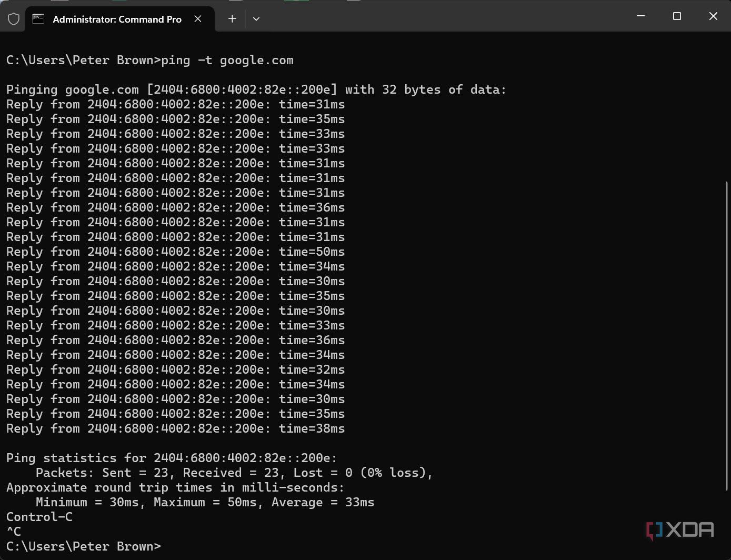Open a new tab with the plus button
Viewport: 731px width, 560px height.
[232, 19]
